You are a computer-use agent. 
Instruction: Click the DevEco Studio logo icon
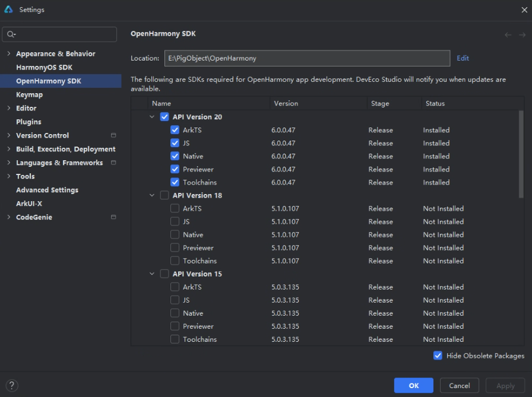point(8,9)
